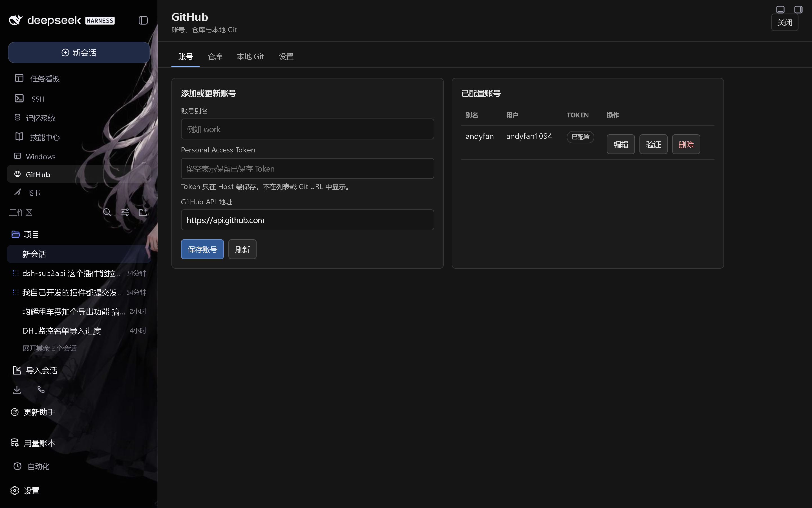This screenshot has height=508, width=812.
Task: Click the plus icon in 新会话 button
Action: (x=65, y=52)
